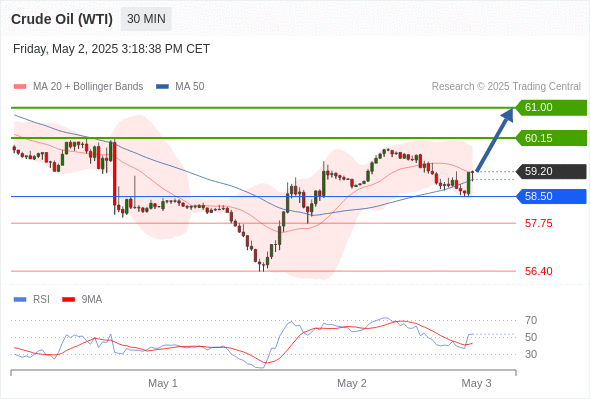This screenshot has width=590, height=400.
Task: Click the Crude Oil (WTI) title
Action: 62,19
